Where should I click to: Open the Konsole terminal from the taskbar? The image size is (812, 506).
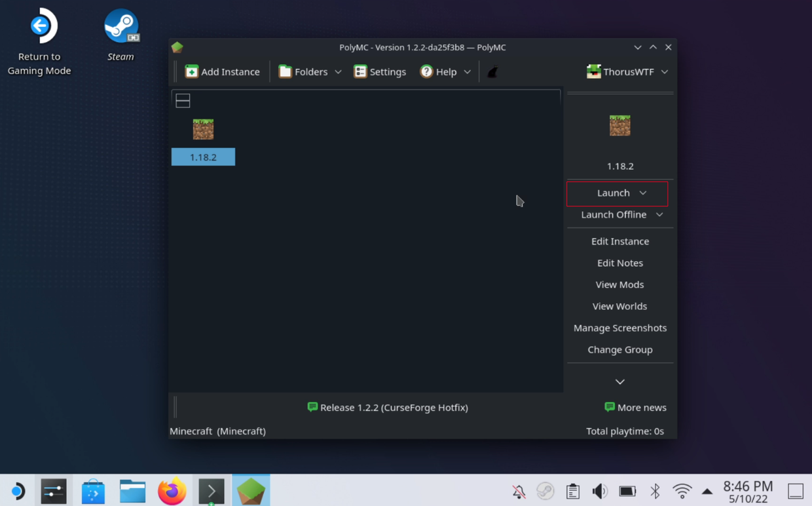(211, 491)
